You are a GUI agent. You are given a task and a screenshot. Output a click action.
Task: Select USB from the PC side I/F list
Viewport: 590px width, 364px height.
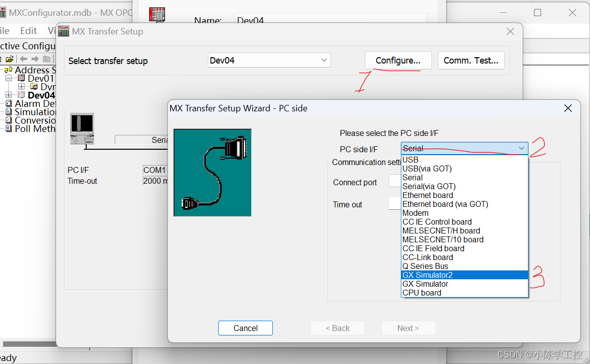pyautogui.click(x=464, y=160)
